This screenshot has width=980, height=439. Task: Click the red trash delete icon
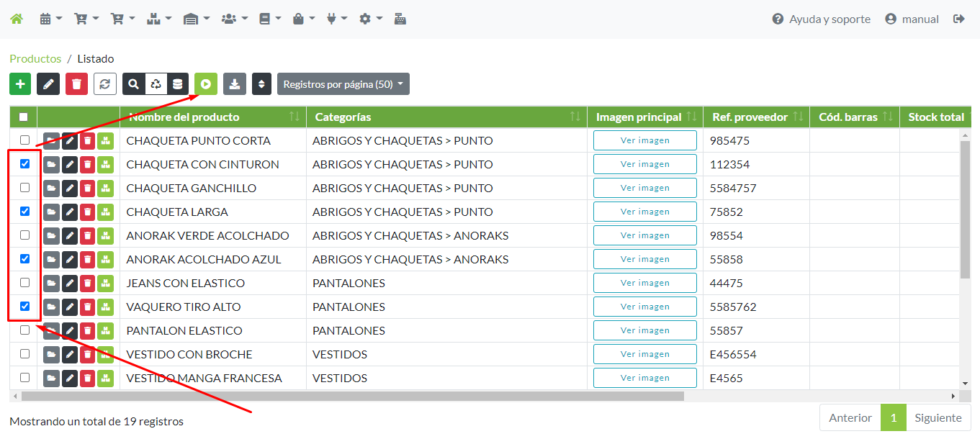point(76,84)
